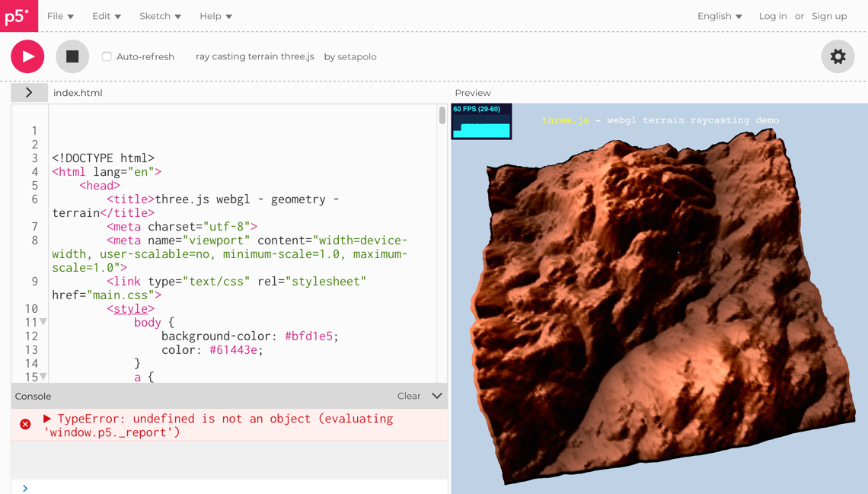This screenshot has height=494, width=868.
Task: Click the "main.css" href value
Action: (x=120, y=295)
